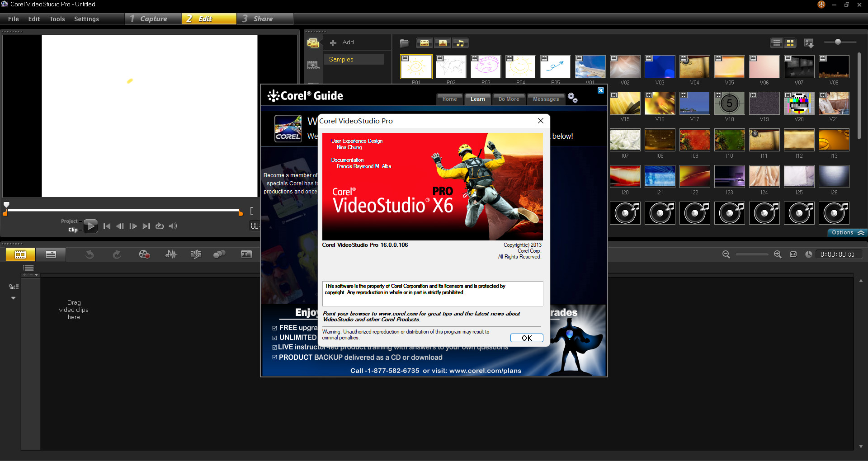The height and width of the screenshot is (461, 868).
Task: Open the Tools menu
Action: [x=57, y=19]
